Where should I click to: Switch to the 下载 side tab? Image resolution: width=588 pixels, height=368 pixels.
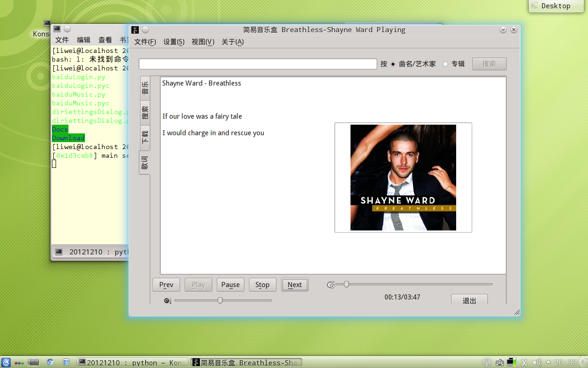coord(145,138)
